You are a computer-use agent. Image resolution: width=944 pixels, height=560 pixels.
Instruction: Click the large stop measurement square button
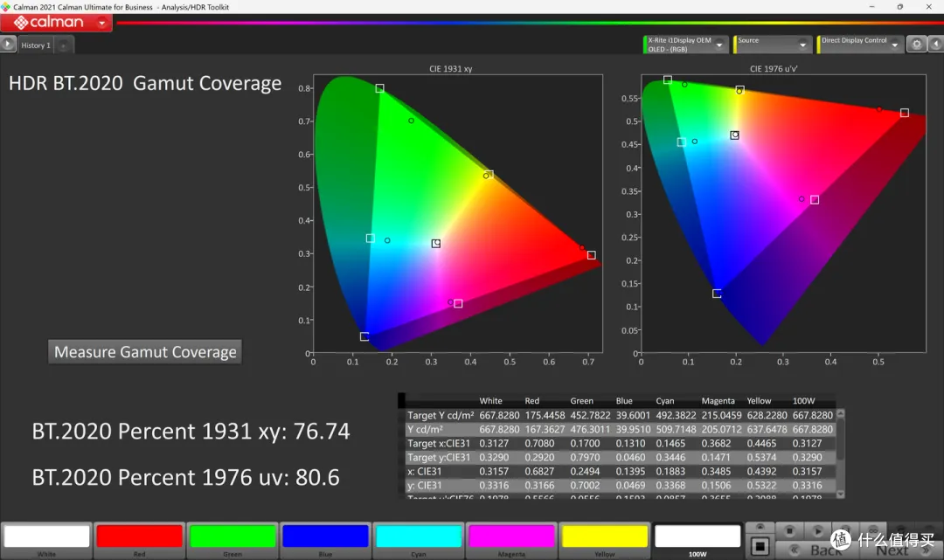[760, 546]
